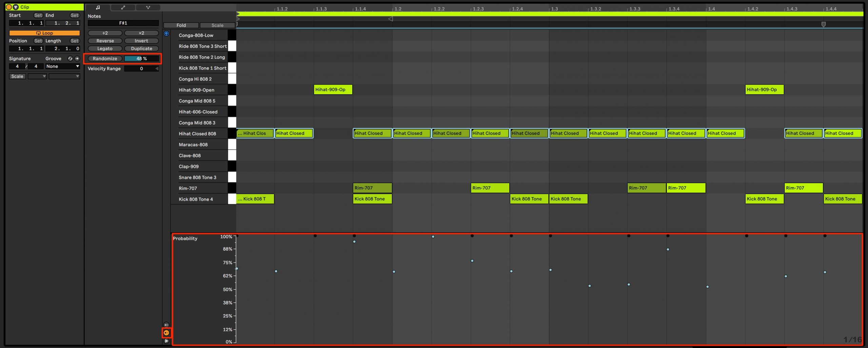
Task: Select the Ride 808 Tone 2 Long row
Action: [203, 57]
